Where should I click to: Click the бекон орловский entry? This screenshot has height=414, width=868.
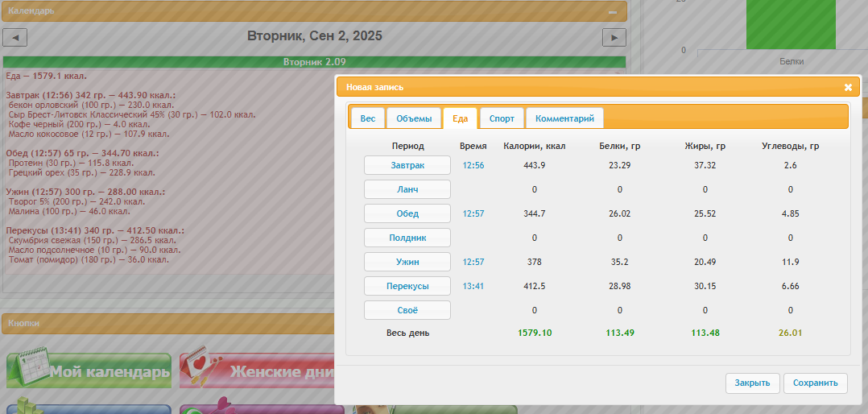[x=91, y=105]
